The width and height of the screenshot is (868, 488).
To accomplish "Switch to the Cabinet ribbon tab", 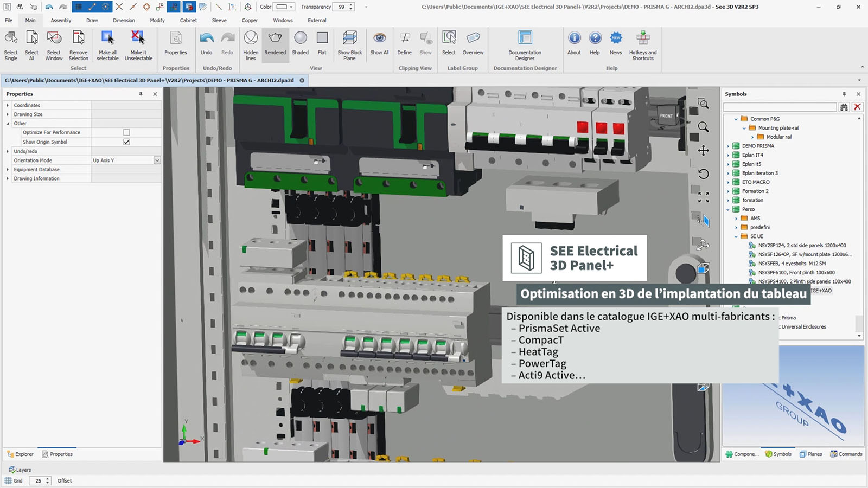I will [188, 20].
